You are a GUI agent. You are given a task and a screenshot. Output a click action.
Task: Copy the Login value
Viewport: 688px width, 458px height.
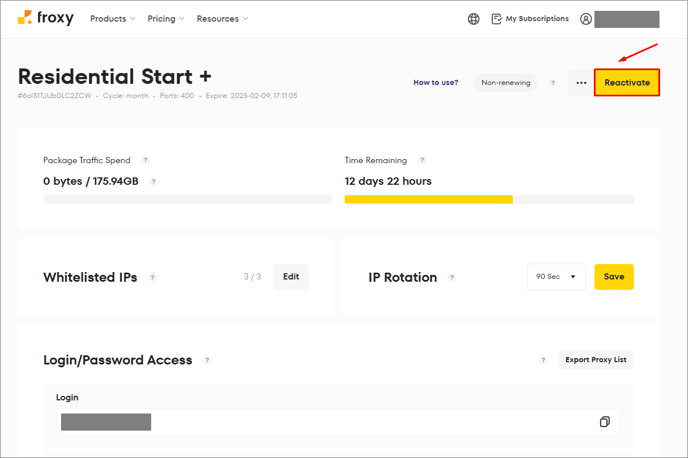pyautogui.click(x=605, y=422)
